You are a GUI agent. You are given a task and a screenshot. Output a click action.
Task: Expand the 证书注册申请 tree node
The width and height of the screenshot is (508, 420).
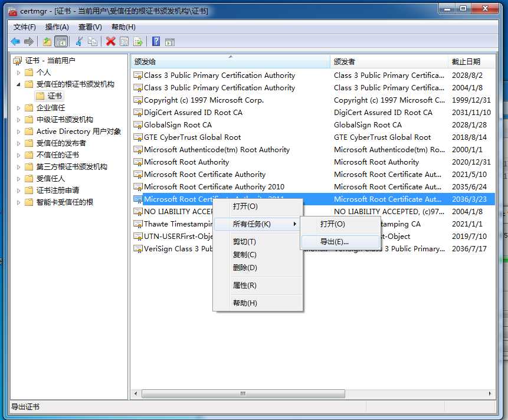point(18,191)
